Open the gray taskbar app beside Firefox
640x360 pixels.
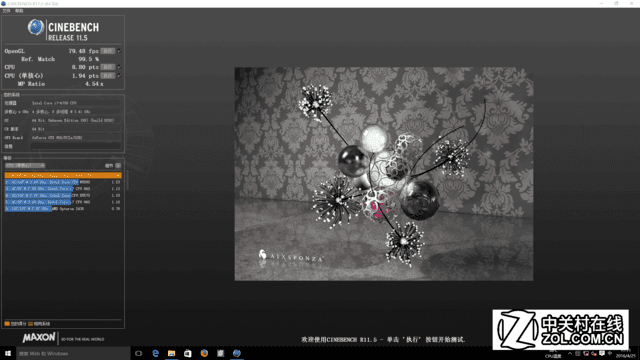pyautogui.click(x=220, y=353)
